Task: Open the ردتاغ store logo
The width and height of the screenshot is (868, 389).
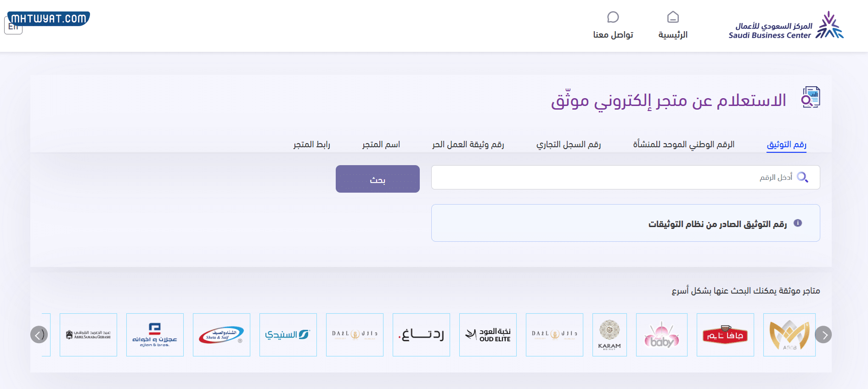Action: click(421, 335)
